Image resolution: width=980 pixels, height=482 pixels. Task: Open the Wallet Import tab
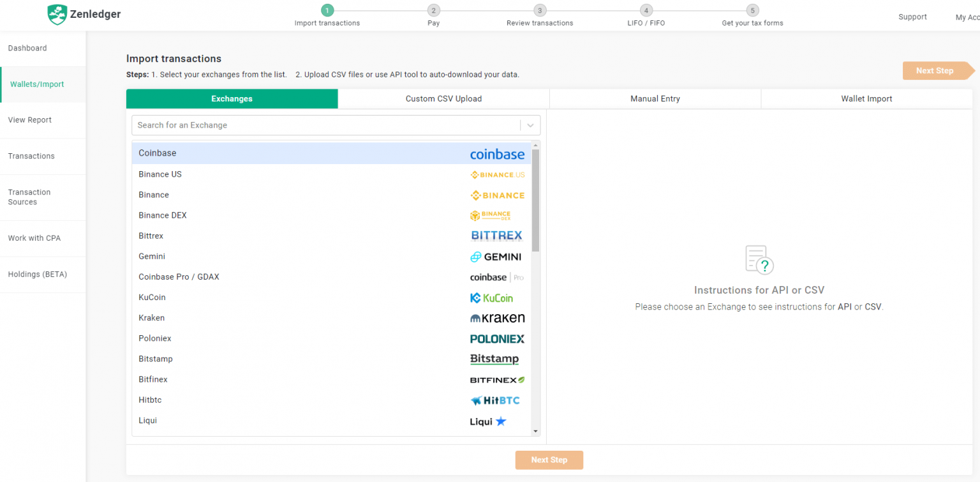coord(866,98)
